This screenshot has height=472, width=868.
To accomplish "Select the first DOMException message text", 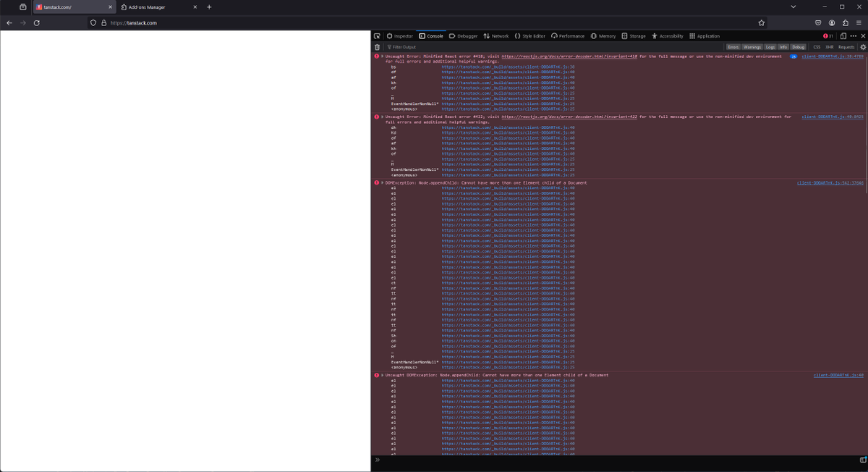I will [486, 183].
